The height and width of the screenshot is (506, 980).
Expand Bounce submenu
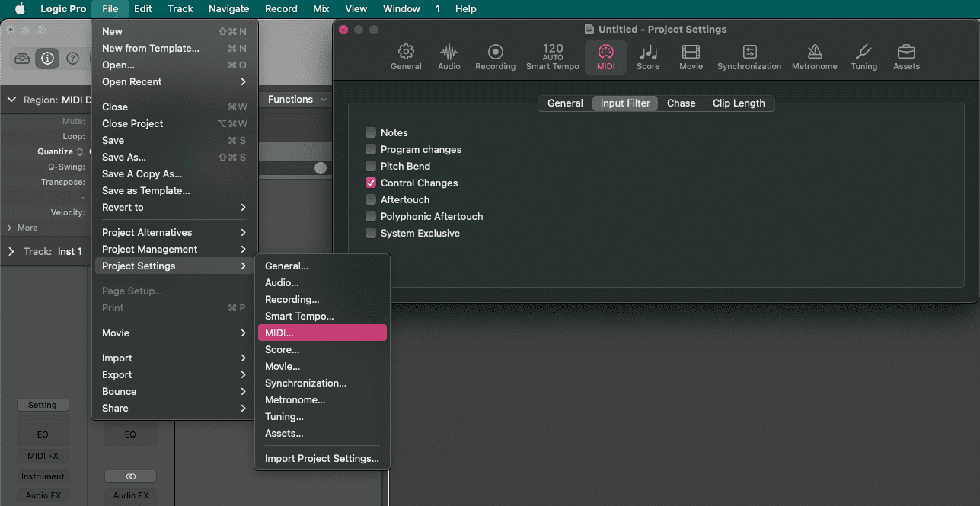(x=174, y=391)
